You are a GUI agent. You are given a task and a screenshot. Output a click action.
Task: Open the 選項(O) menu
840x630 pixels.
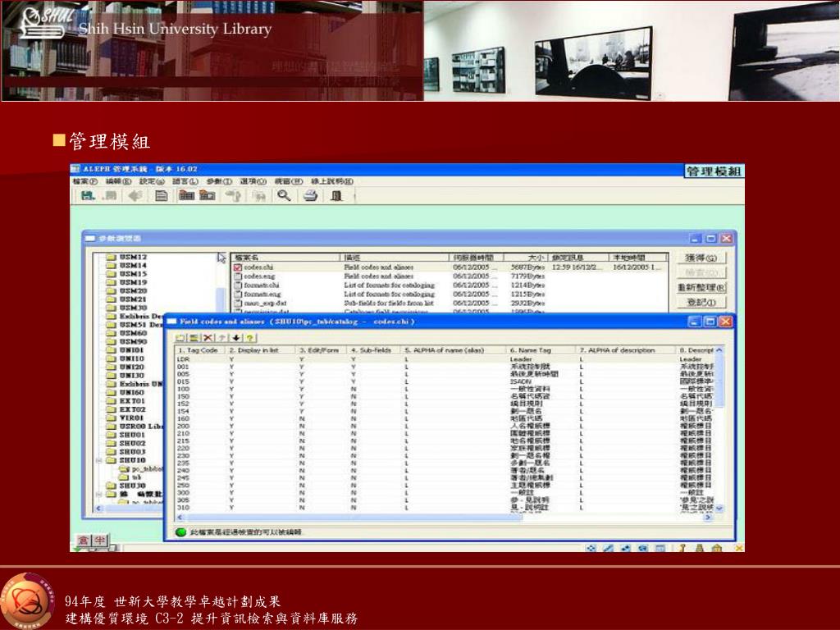pos(253,181)
